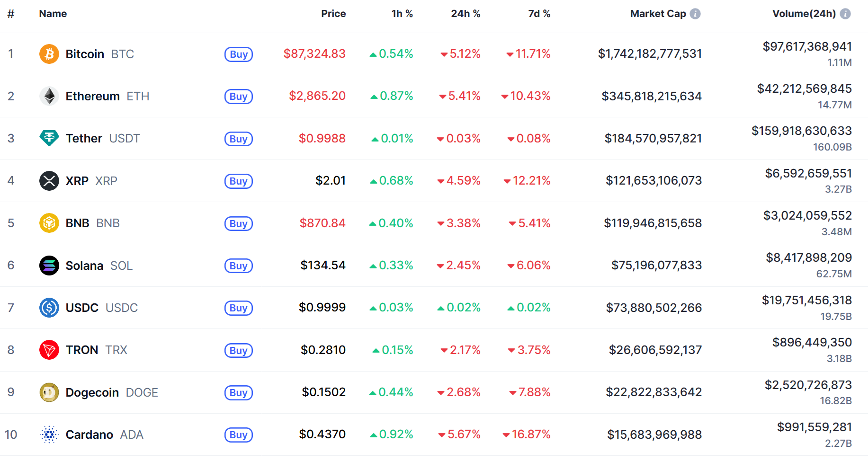Click the TRON logo icon
The image size is (868, 461).
tap(49, 350)
